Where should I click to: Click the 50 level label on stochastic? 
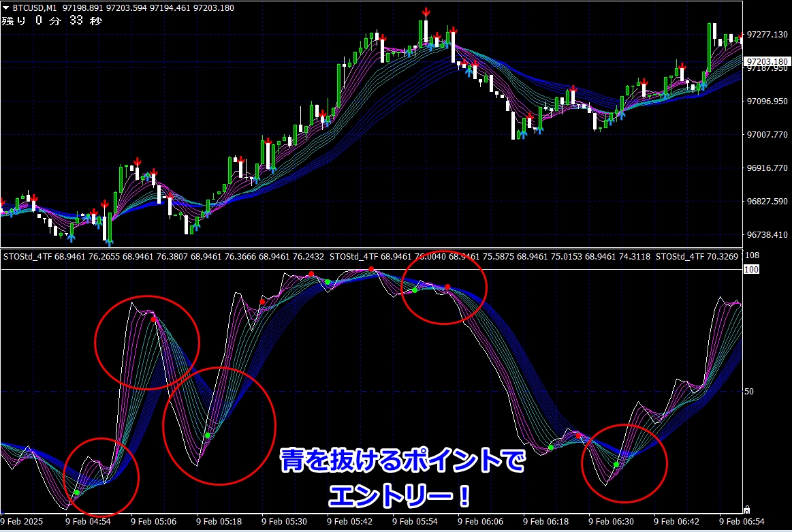[750, 392]
